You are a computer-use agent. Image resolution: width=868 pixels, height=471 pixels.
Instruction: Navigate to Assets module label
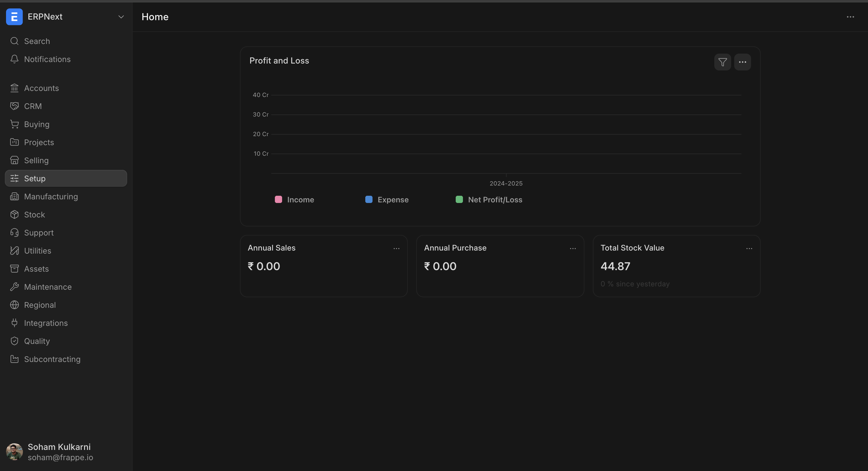tap(36, 269)
